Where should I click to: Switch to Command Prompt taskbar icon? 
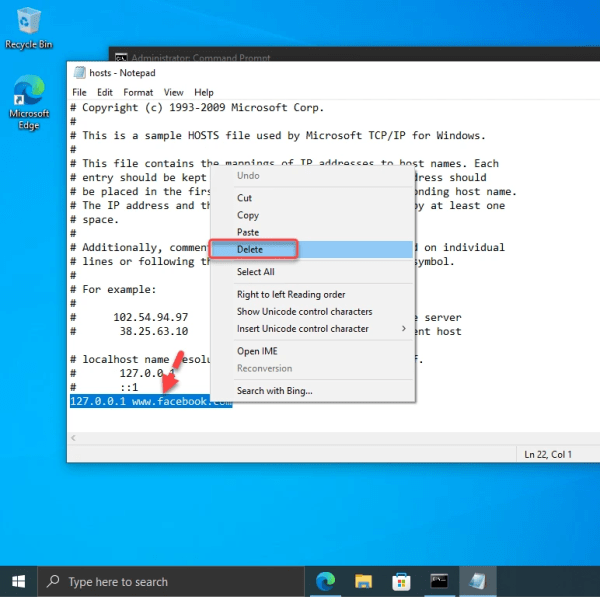pyautogui.click(x=439, y=582)
